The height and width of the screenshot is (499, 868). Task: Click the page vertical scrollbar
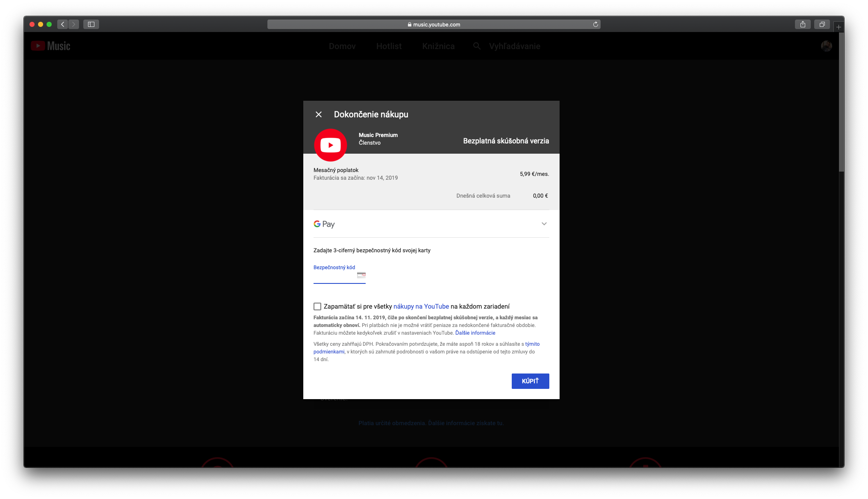tap(841, 102)
